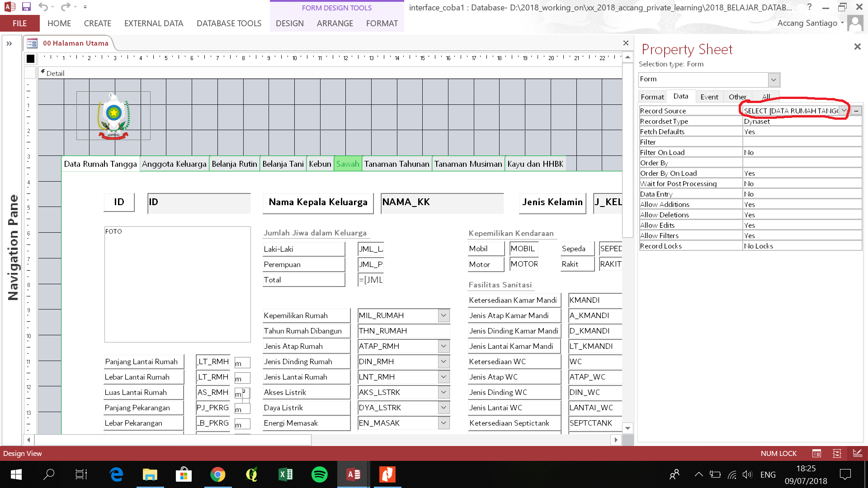Switch to Design View icon in status bar
This screenshot has height=488, width=868.
857,453
